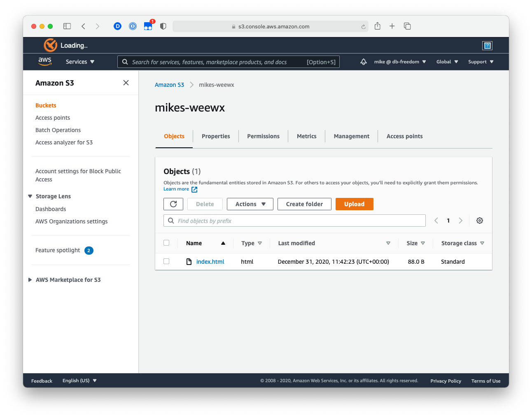The image size is (532, 418).
Task: Close the Amazon S3 side panel
Action: point(126,83)
